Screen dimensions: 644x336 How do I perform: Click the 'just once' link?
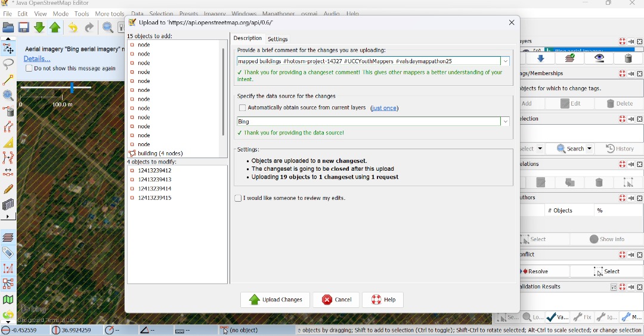tap(384, 108)
